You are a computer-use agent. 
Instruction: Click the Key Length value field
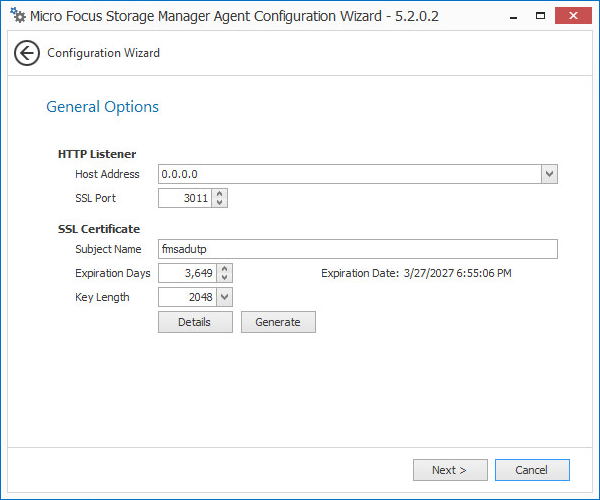187,297
